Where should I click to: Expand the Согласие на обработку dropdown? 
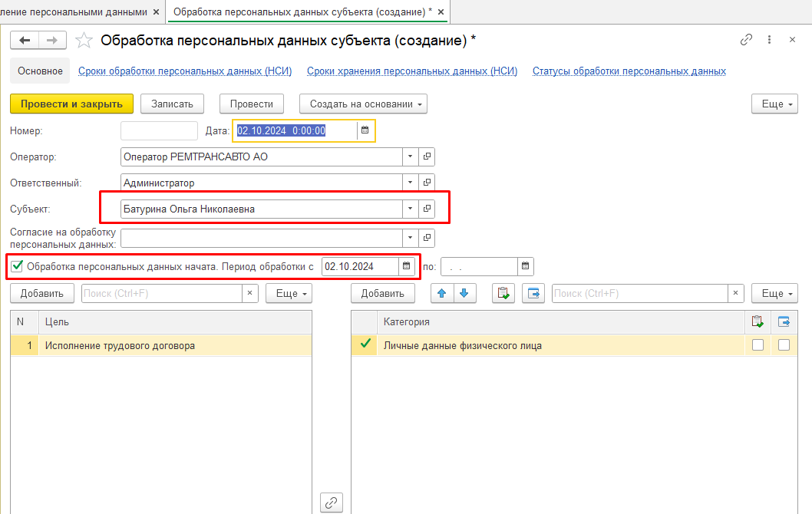(x=411, y=238)
